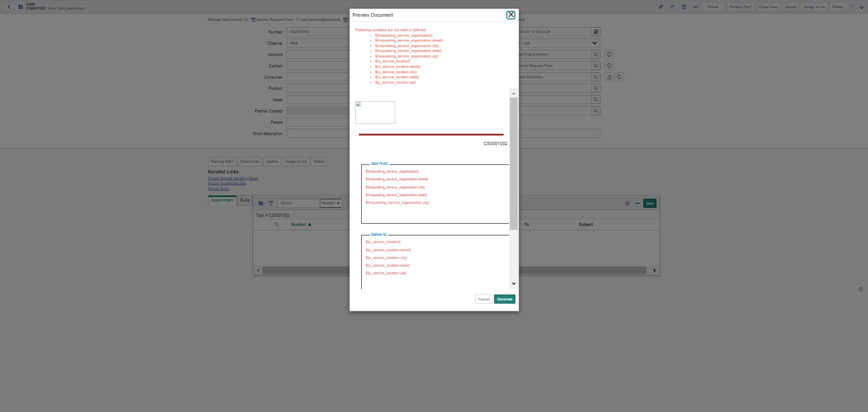Open the related list hamburger menu
The image size is (868, 412).
pyautogui.click(x=261, y=203)
